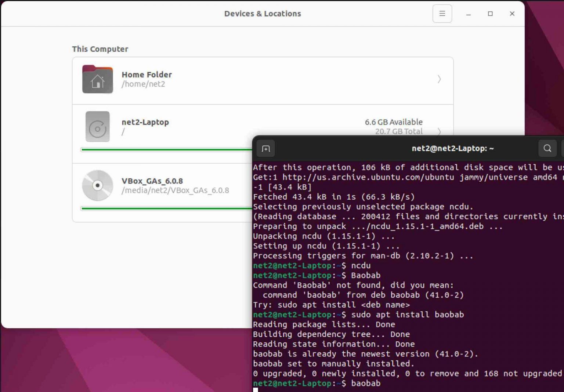The image size is (564, 392).
Task: Click the net2-Laptop hard disk icon
Action: click(x=97, y=127)
